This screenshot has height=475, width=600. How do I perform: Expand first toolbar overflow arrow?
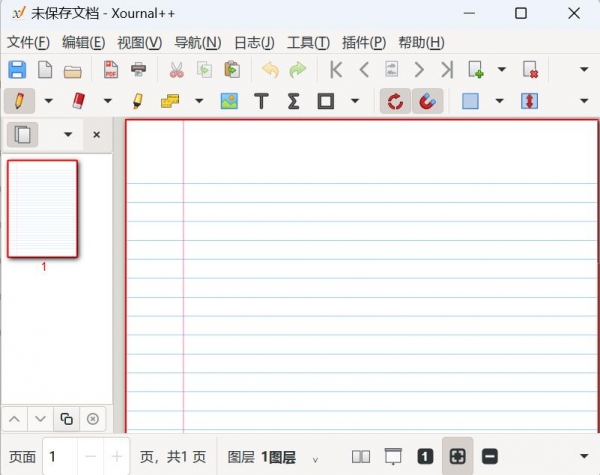click(584, 70)
